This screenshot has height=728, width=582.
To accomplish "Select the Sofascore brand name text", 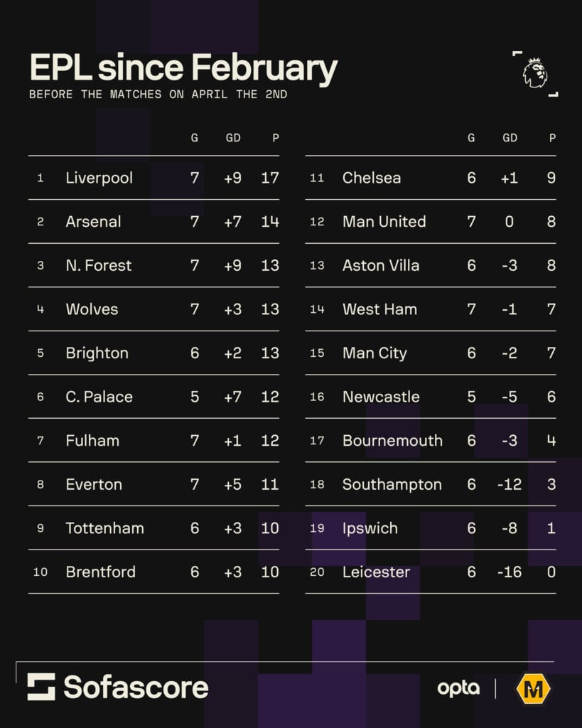I will pyautogui.click(x=136, y=687).
